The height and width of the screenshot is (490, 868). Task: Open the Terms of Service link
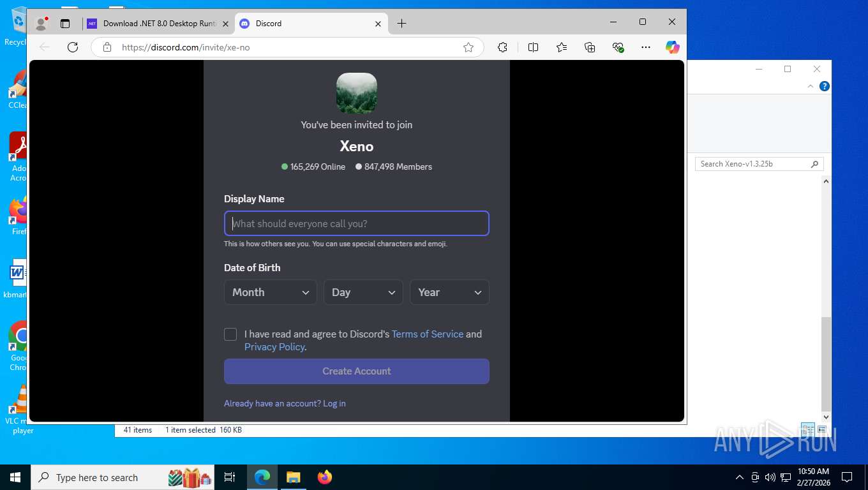[x=428, y=334]
